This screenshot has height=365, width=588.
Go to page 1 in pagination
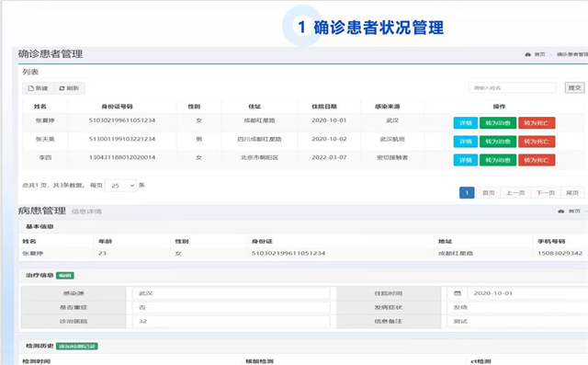click(x=467, y=193)
